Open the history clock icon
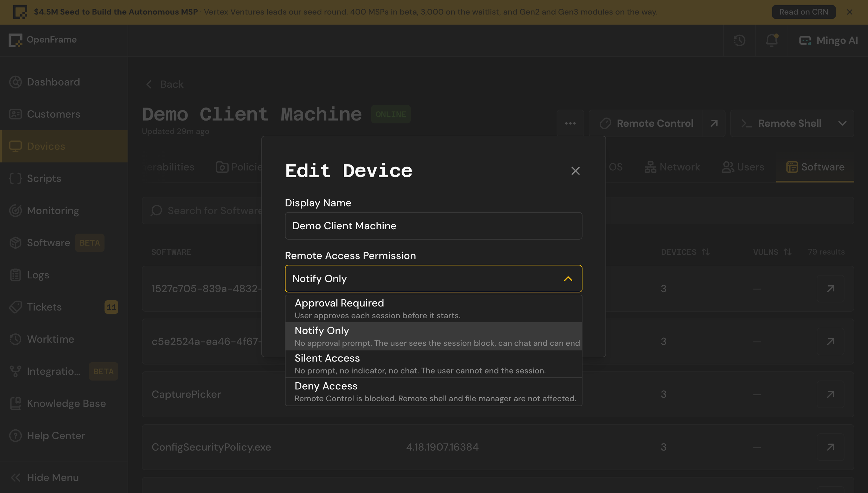Viewport: 868px width, 493px height. click(739, 40)
